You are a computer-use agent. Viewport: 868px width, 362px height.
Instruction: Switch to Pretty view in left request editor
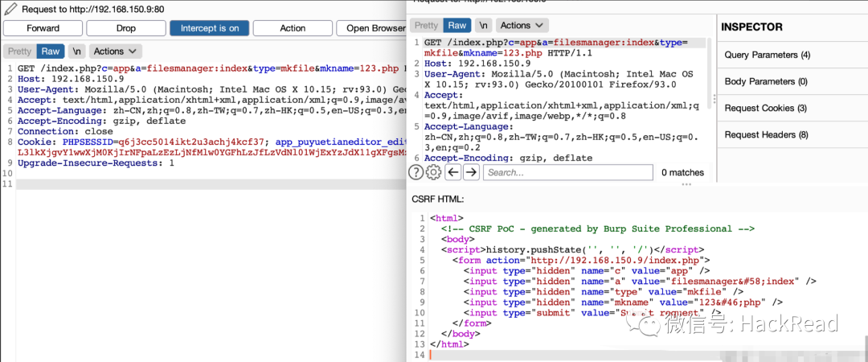19,51
